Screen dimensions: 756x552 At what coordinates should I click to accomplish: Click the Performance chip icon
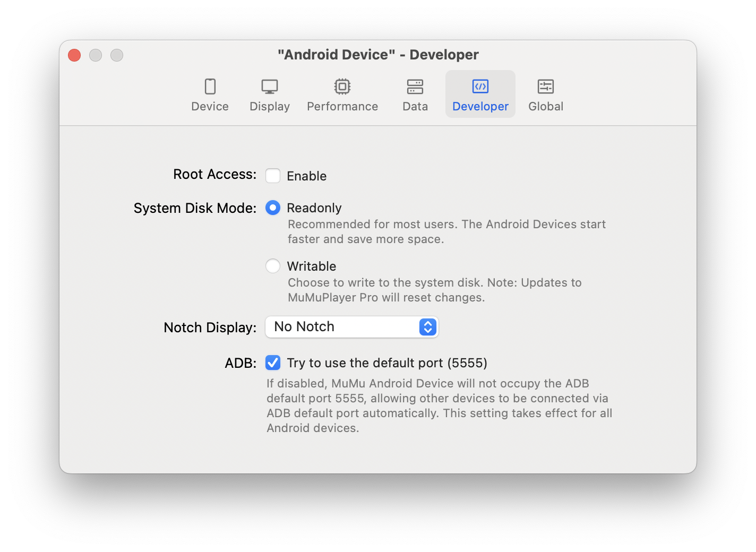coord(342,87)
